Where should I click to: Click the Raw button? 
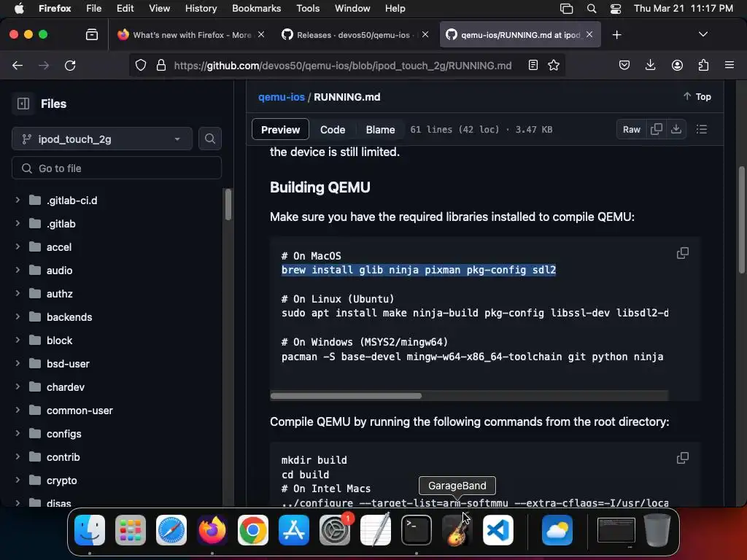pos(631,130)
